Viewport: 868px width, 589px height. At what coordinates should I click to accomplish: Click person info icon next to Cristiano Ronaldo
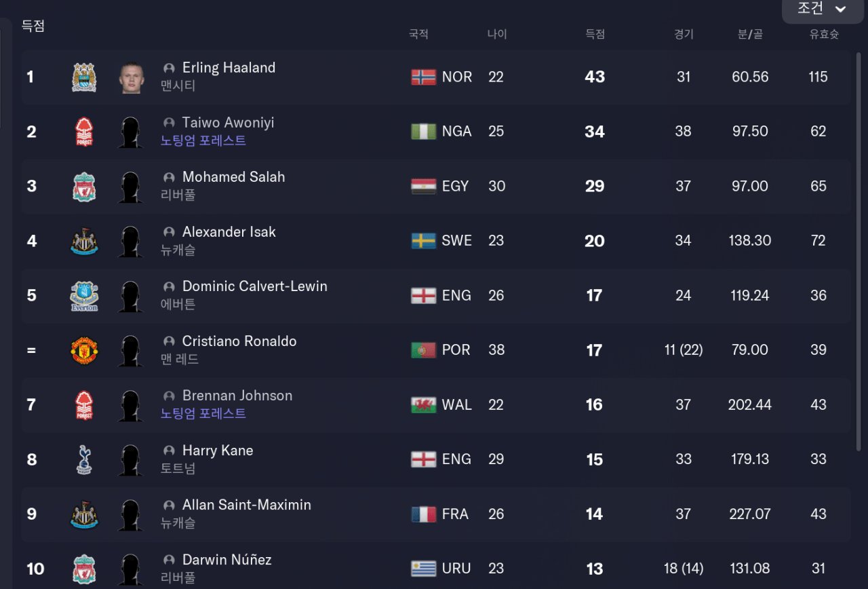tap(169, 341)
